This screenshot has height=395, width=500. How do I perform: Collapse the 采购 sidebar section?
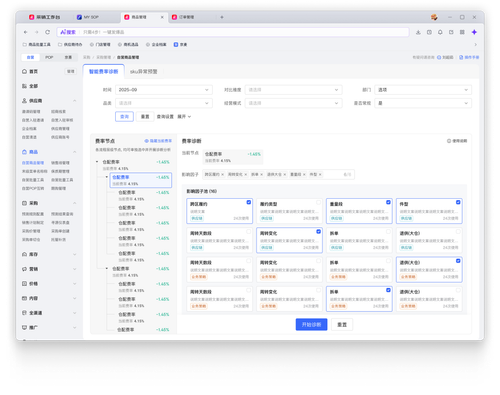tap(75, 203)
